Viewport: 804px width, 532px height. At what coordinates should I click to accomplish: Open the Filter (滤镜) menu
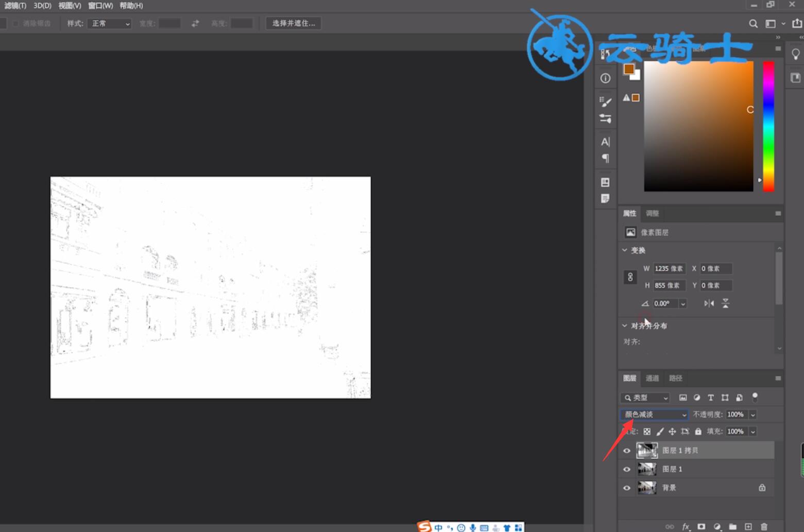tap(15, 6)
